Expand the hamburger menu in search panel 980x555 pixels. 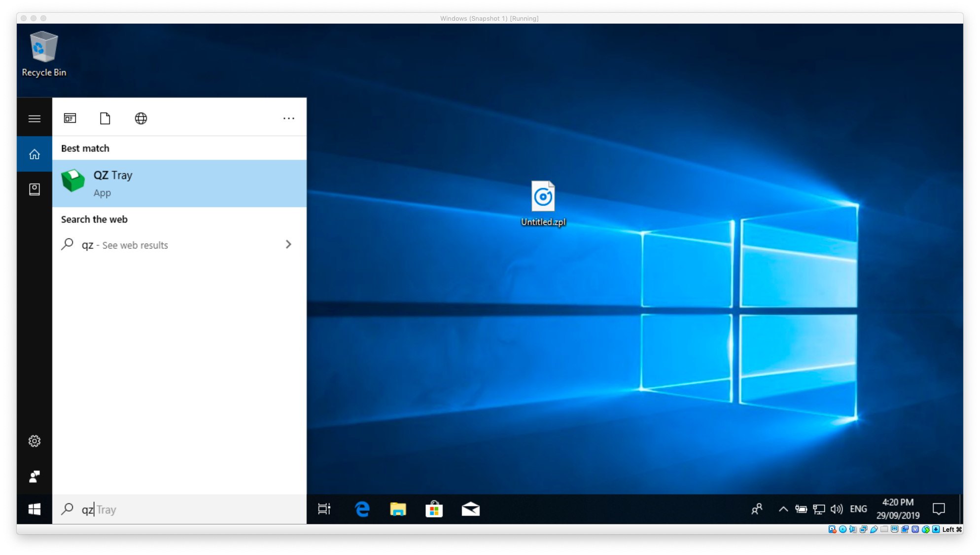[35, 118]
